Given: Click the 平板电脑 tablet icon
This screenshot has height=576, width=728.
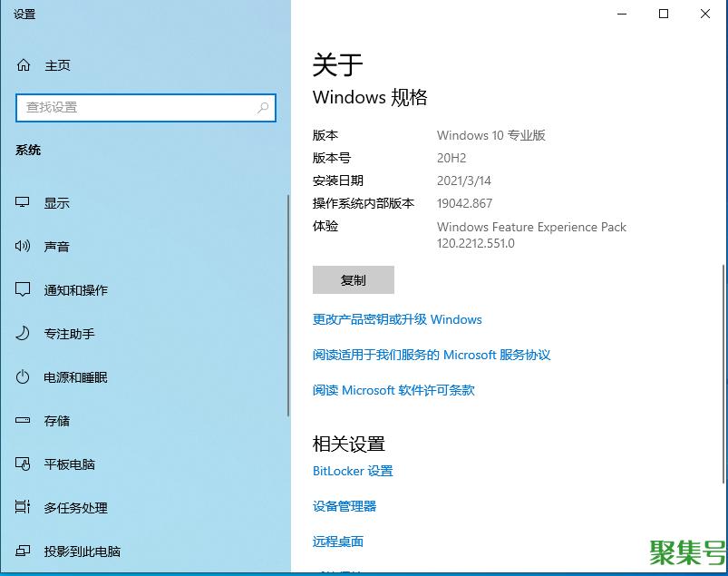Looking at the screenshot, I should pos(24,464).
